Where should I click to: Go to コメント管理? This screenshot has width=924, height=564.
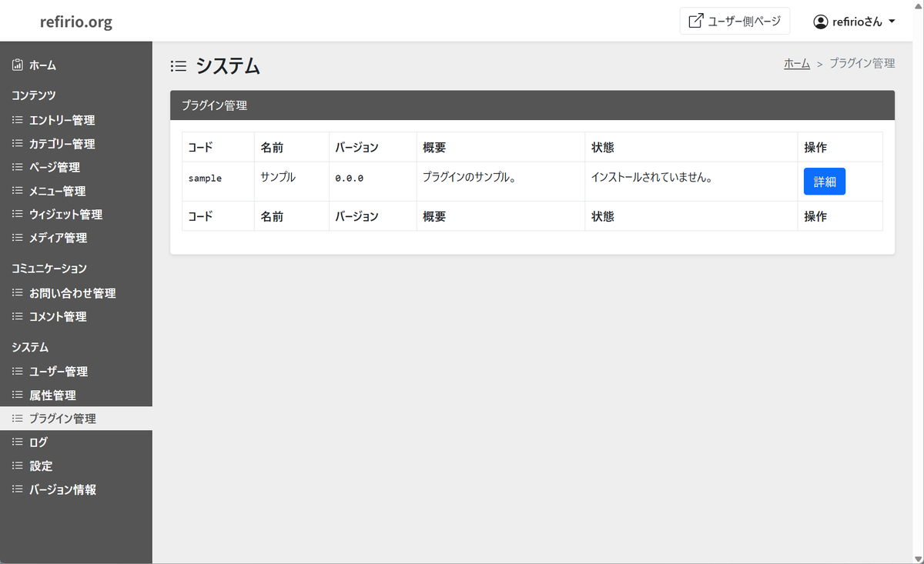76,316
